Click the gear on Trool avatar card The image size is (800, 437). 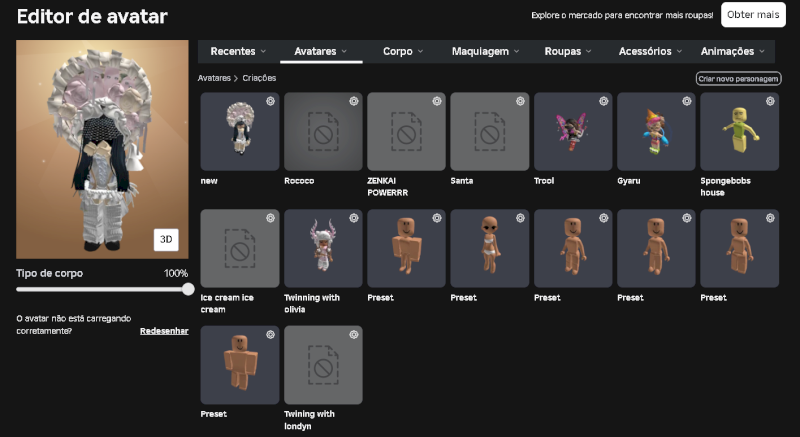tap(604, 101)
